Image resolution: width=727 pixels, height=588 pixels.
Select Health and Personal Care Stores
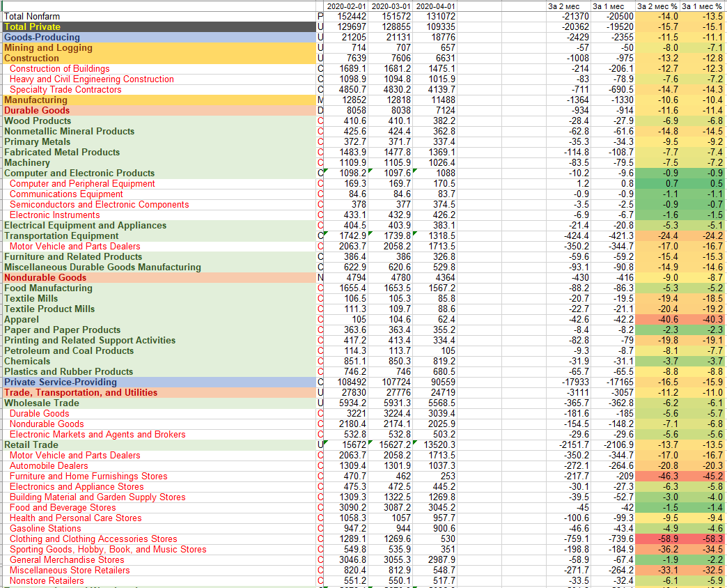[76, 518]
